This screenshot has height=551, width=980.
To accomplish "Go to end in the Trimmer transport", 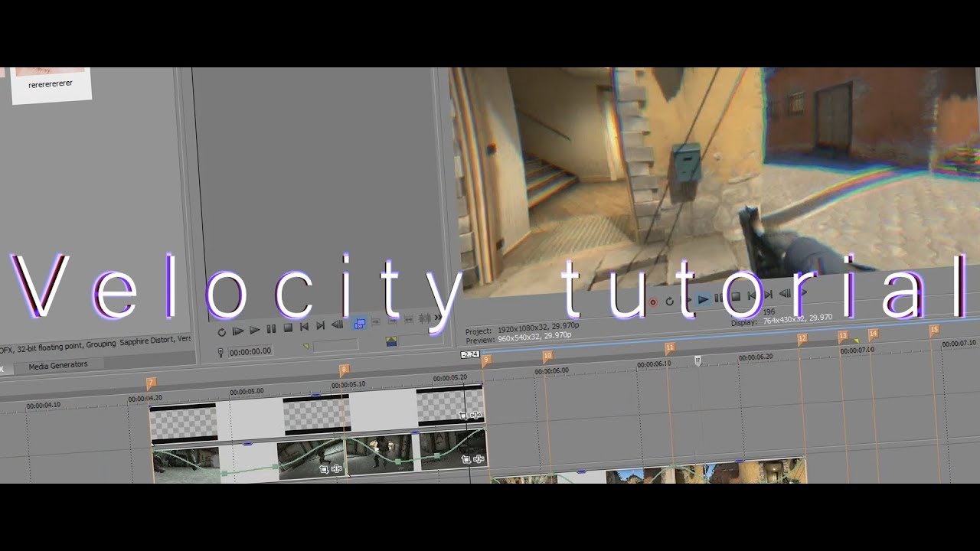I will pos(321,327).
